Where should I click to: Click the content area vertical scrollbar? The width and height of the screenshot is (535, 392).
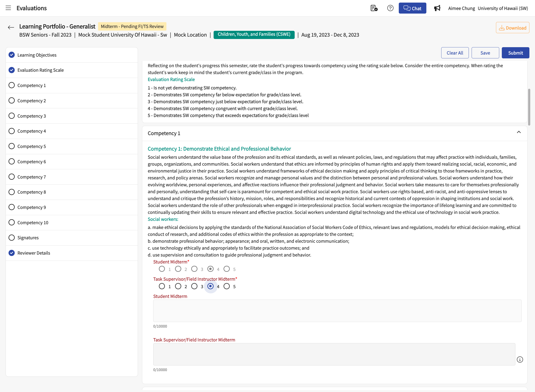pos(529,107)
